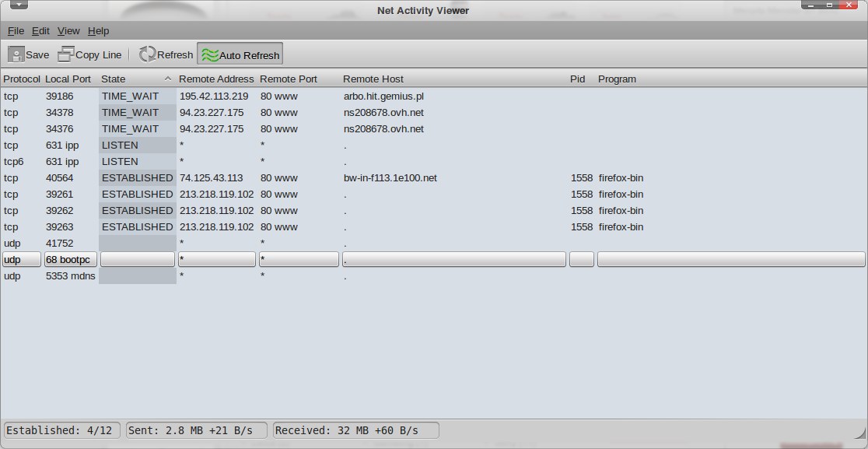868x449 pixels.
Task: Click Pid 1558 in the 39261 row
Action: [x=582, y=195]
